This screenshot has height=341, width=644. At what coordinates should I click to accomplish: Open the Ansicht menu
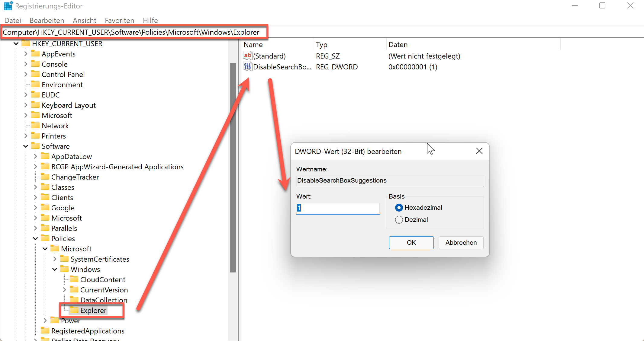84,20
